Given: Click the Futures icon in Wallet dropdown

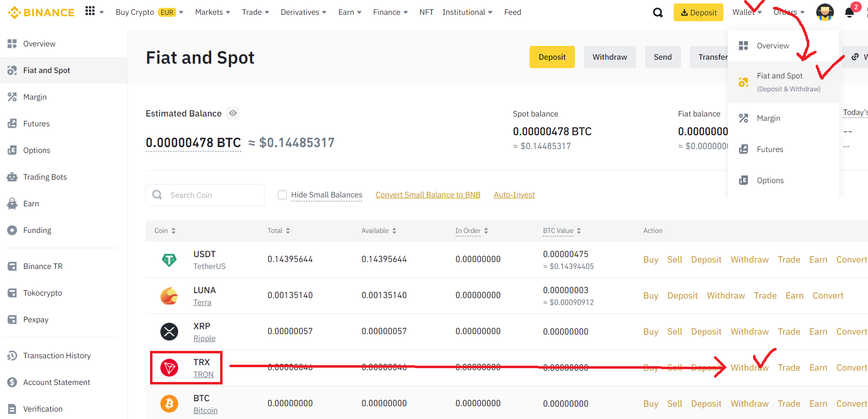Looking at the screenshot, I should pyautogui.click(x=744, y=150).
